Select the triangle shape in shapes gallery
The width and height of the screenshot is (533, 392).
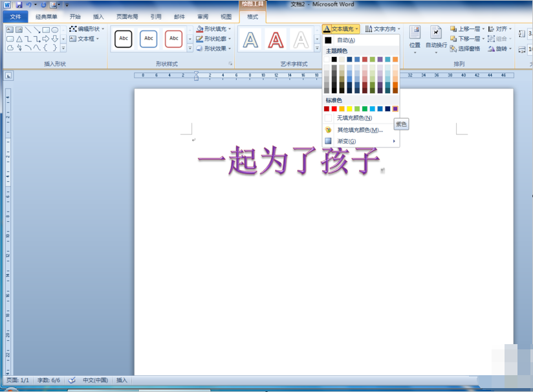coord(19,39)
